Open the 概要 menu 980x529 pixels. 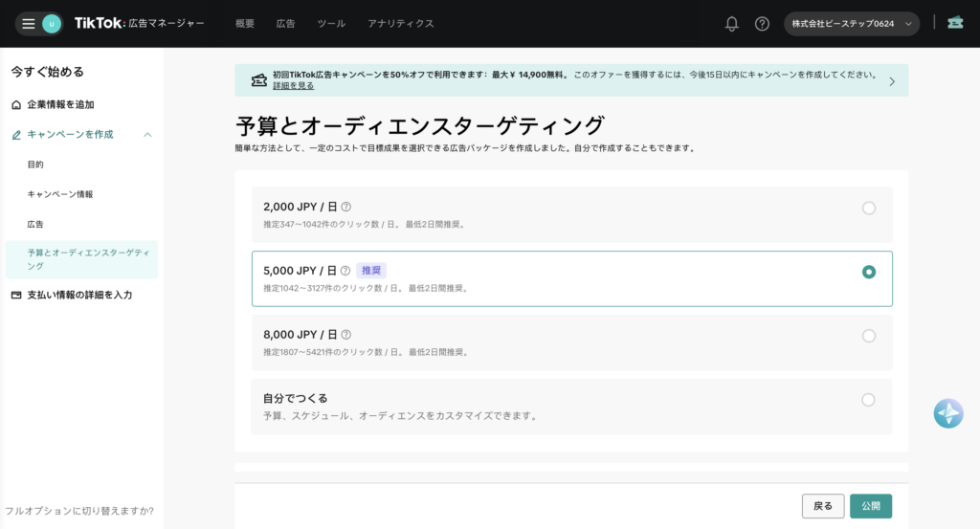tap(245, 23)
